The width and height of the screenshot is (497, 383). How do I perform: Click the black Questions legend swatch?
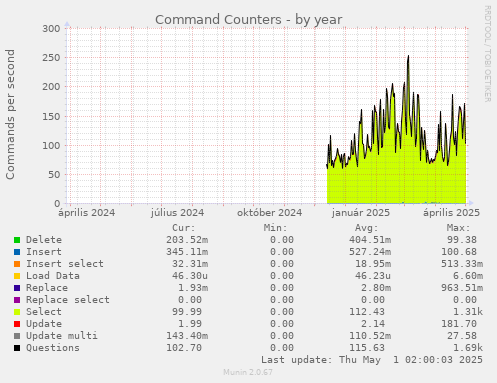pos(17,348)
